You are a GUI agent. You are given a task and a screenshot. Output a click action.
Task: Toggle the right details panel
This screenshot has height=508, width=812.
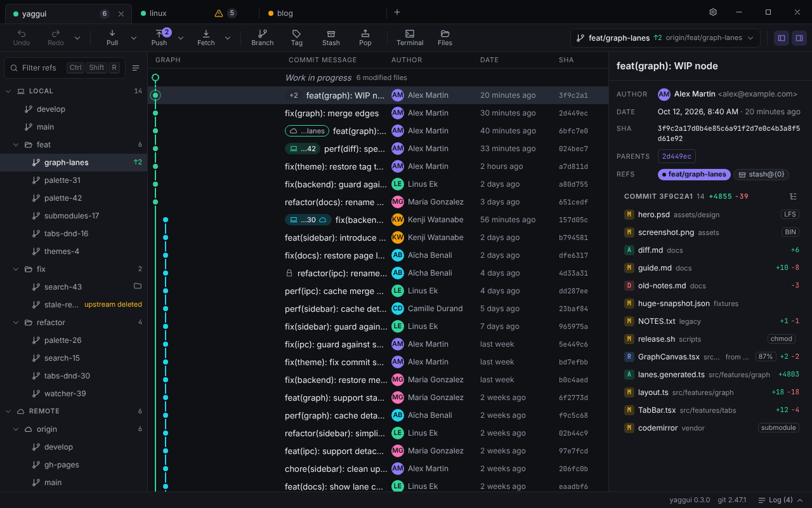tap(799, 38)
